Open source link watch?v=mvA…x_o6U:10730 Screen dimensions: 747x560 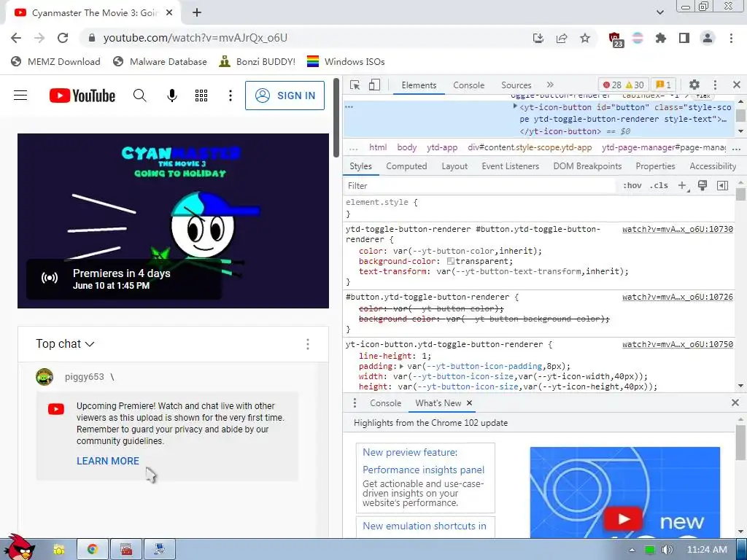[678, 229]
